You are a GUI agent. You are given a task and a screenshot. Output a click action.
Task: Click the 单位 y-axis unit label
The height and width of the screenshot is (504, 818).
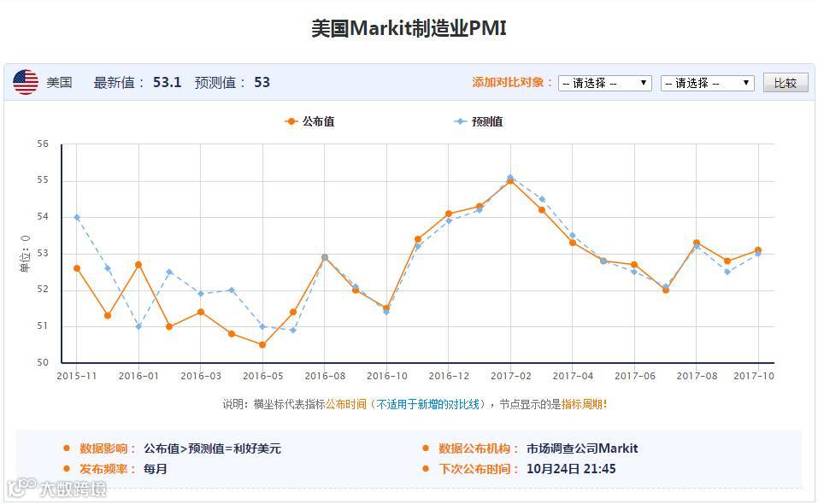25,254
